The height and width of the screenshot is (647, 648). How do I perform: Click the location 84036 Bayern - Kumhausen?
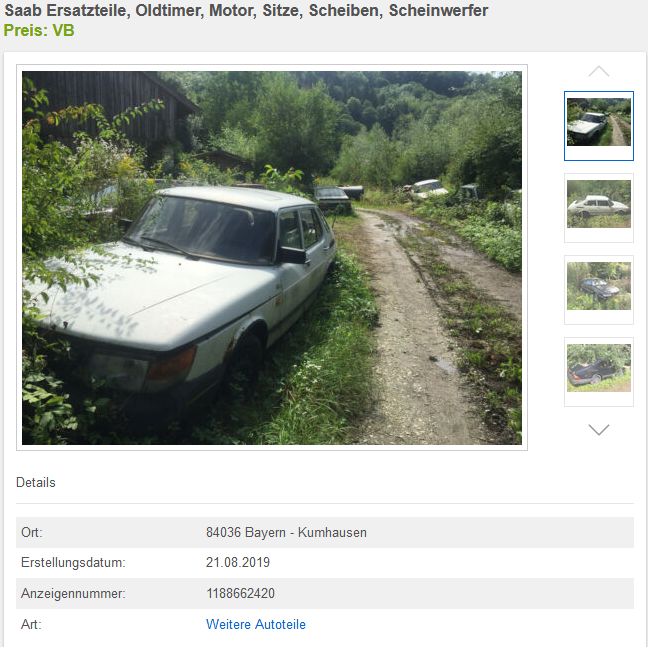coord(286,532)
